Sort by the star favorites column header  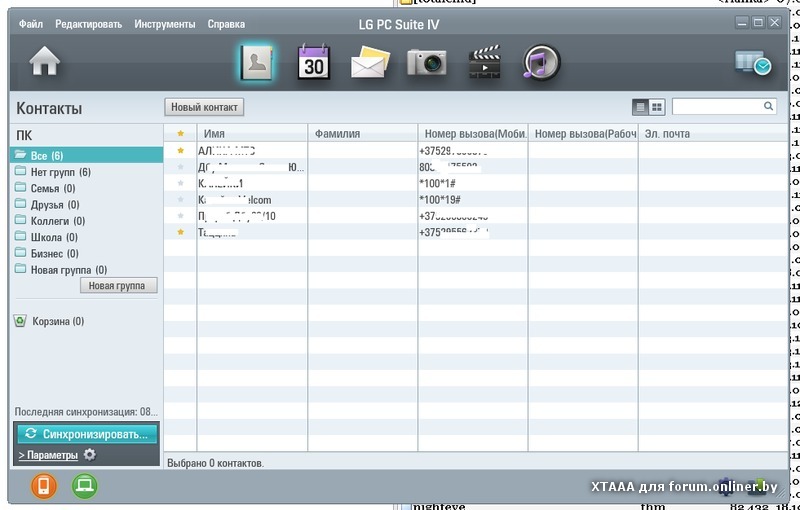coord(180,134)
